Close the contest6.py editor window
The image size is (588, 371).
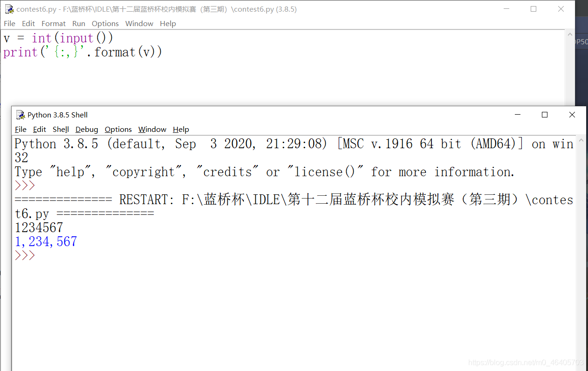[561, 9]
